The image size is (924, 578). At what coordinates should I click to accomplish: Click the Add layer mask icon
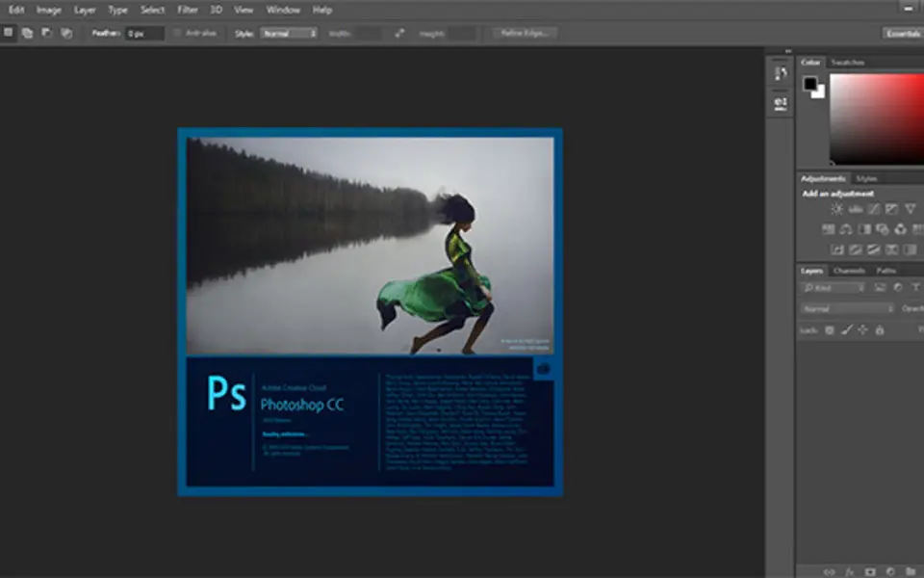pos(871,571)
